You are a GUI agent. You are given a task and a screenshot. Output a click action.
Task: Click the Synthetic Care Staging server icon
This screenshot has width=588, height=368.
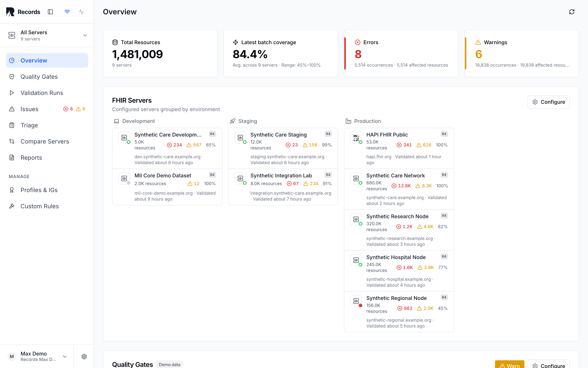point(240,138)
